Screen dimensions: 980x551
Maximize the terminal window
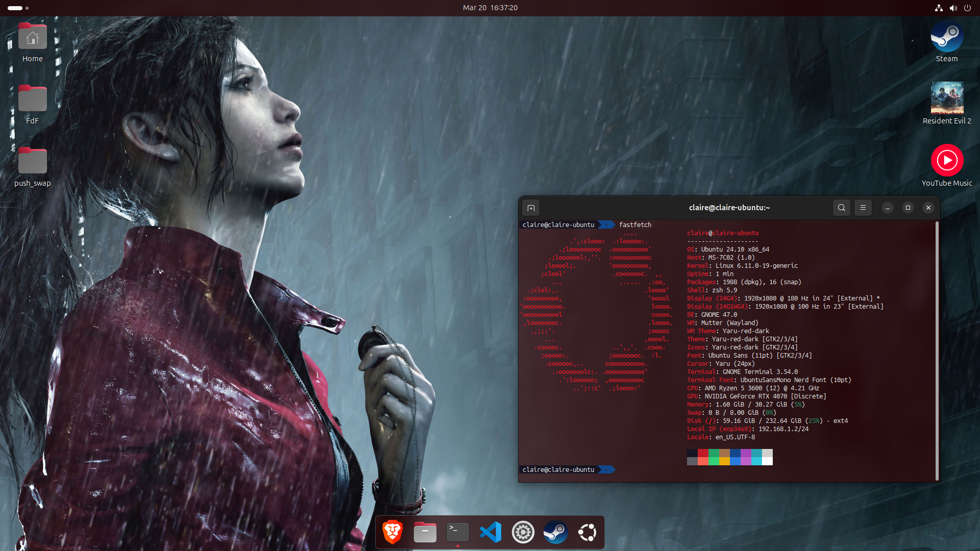click(908, 208)
